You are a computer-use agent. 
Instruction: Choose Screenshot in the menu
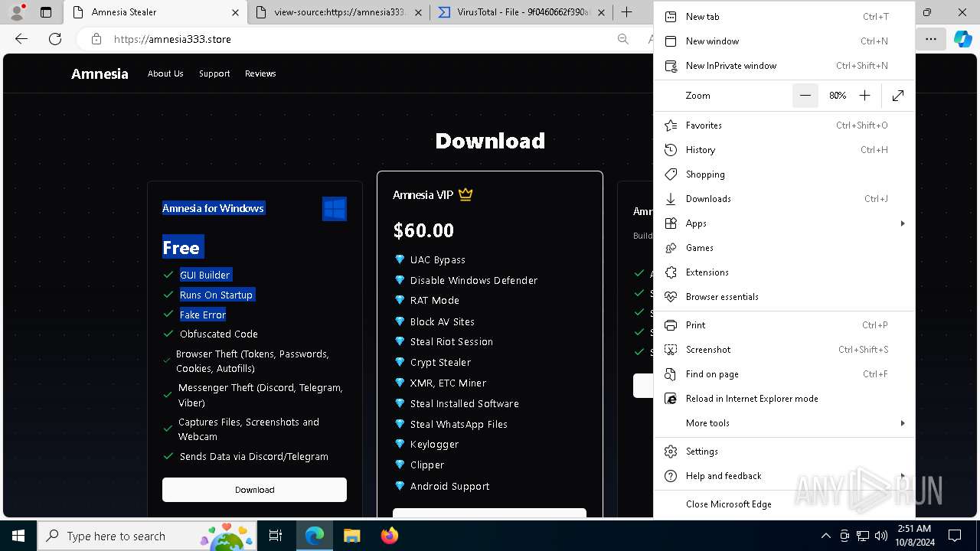tap(784, 350)
